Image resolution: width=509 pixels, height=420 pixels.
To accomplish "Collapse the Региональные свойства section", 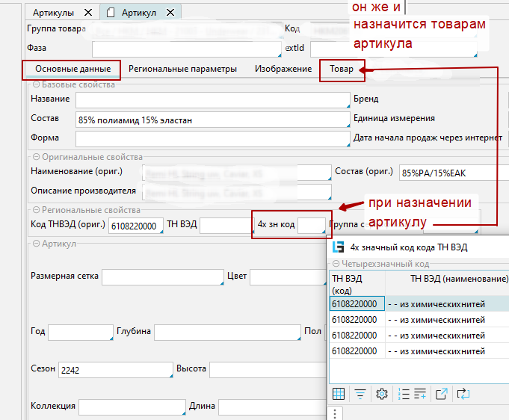I will tap(36, 211).
